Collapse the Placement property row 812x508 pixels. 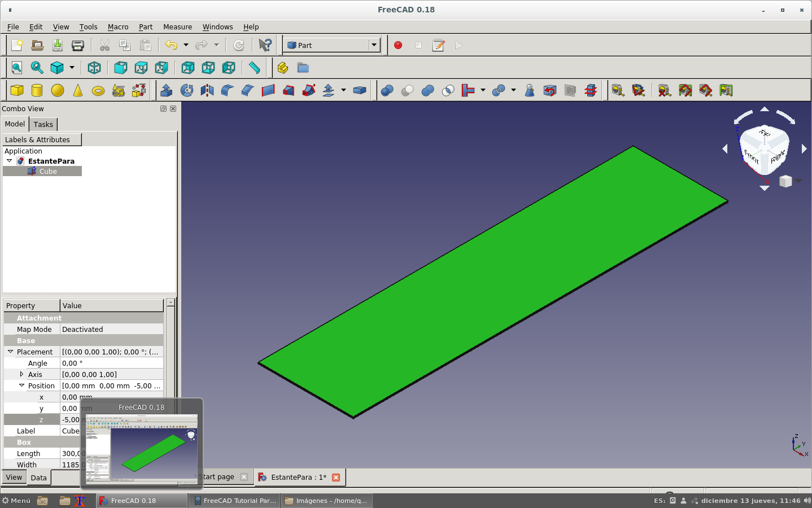coord(10,352)
